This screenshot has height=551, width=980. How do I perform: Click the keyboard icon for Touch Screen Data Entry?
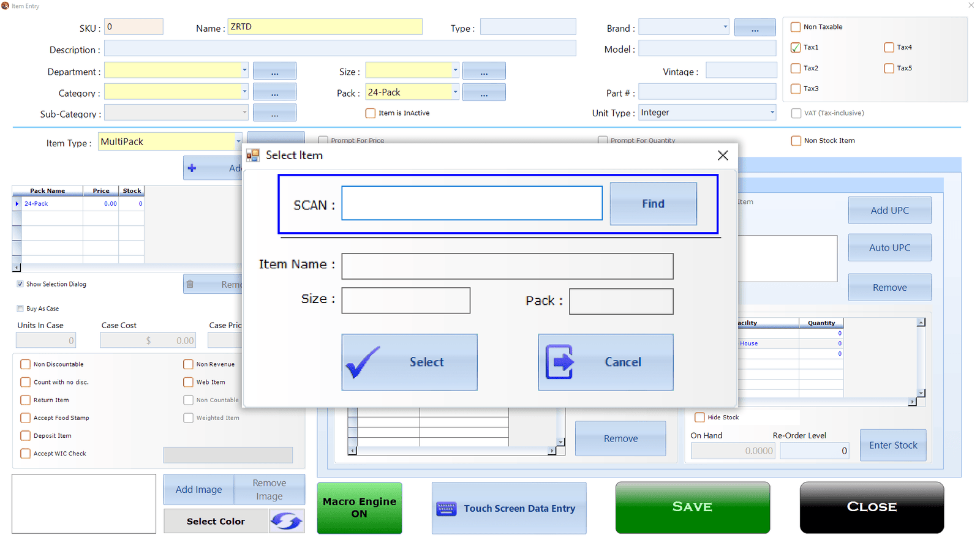[447, 508]
